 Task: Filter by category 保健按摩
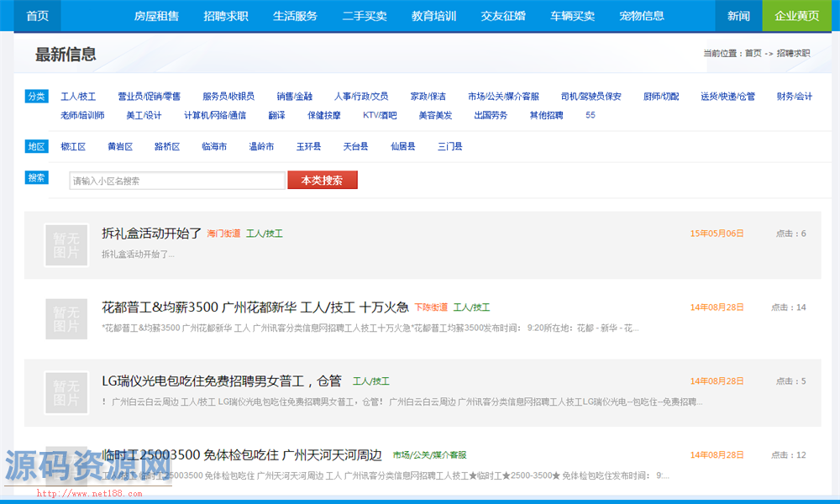coord(324,115)
